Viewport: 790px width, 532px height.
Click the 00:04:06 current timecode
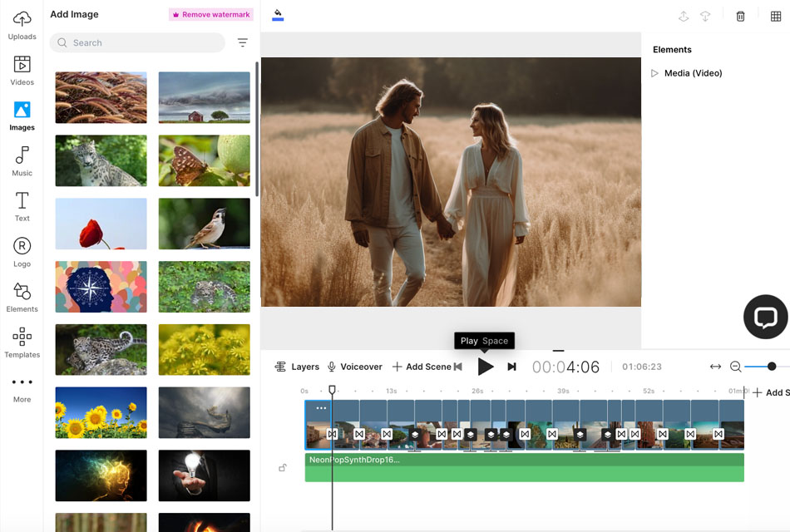click(x=565, y=367)
